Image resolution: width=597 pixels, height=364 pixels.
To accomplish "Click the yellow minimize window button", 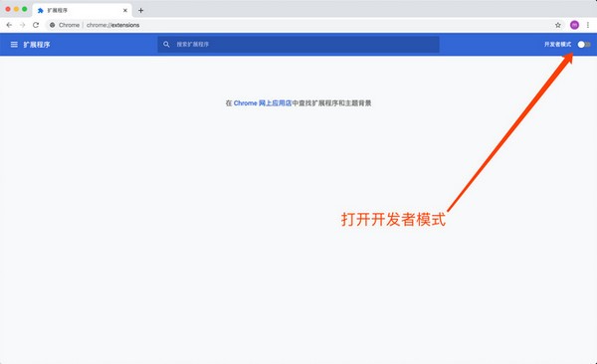I will tap(16, 9).
